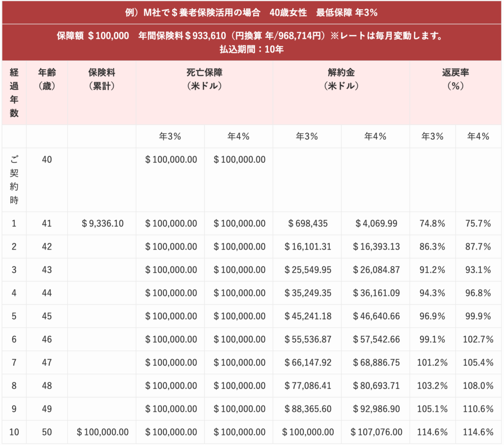Click the title '例）M社で＄養老保険活用の場合'
The image size is (504, 445).
(192, 12)
